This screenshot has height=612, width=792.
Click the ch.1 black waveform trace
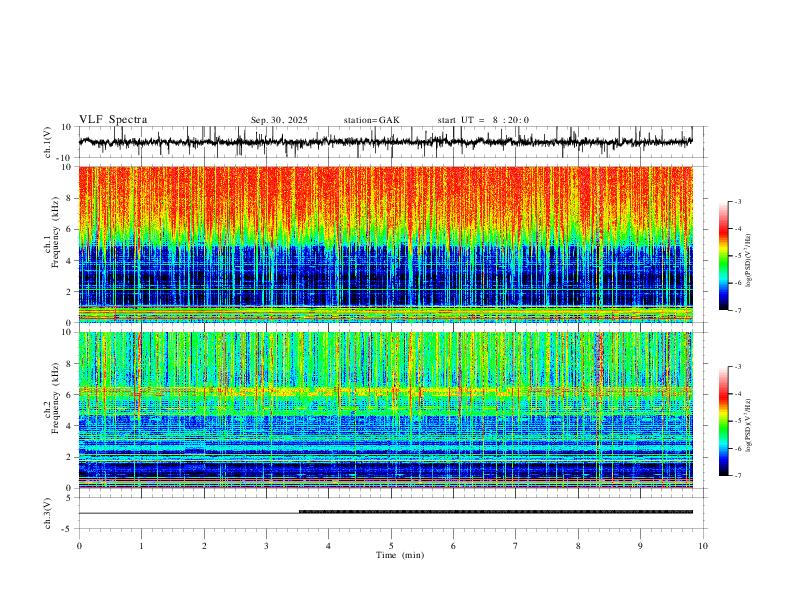[385, 142]
